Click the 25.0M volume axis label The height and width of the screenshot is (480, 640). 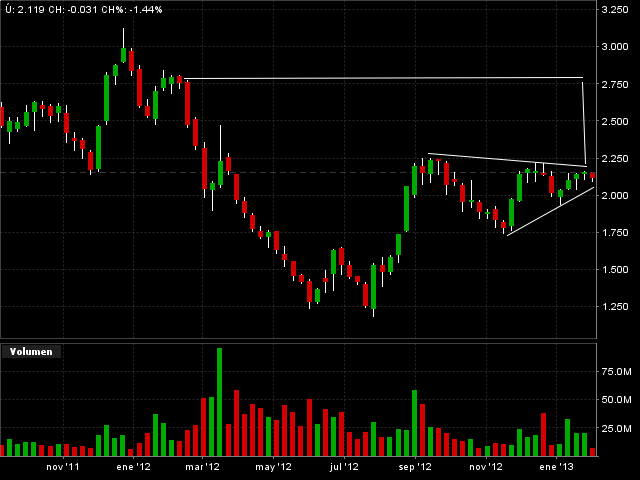pos(616,428)
